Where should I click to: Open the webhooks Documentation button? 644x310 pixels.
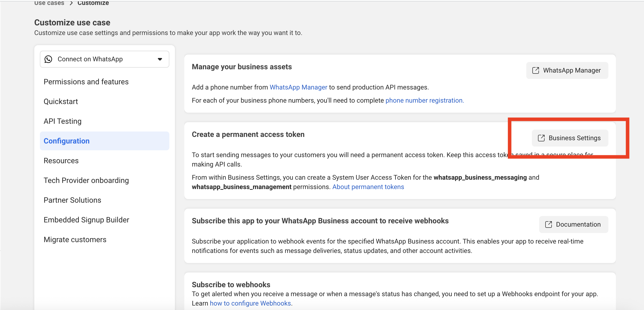[573, 225]
